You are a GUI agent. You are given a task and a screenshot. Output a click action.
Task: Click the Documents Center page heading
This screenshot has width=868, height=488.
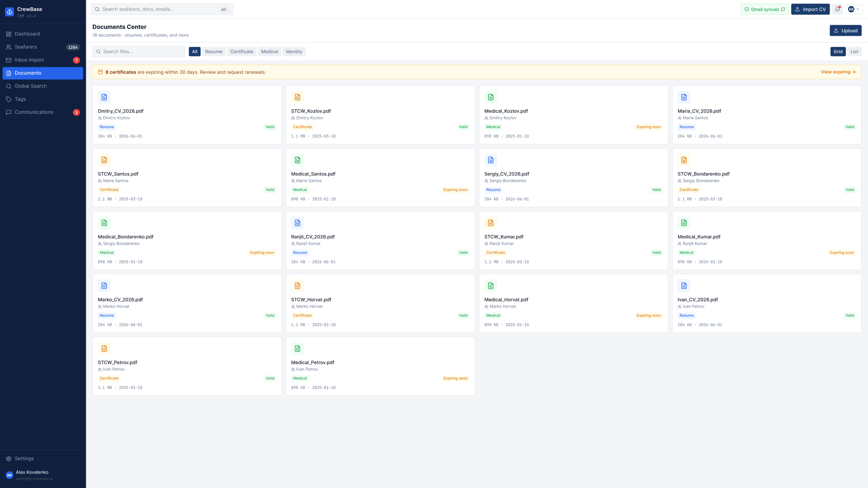point(119,27)
